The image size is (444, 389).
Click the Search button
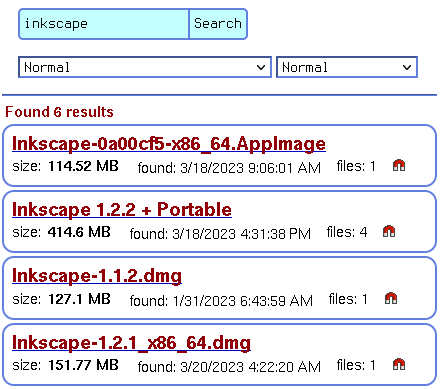coord(218,24)
